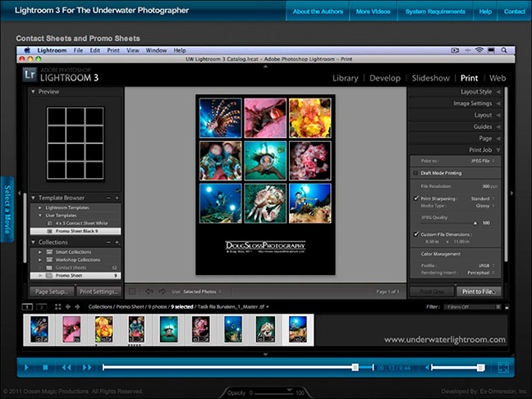Screen dimensions: 532x399
Task: Click the Print to File button
Action: (x=479, y=291)
